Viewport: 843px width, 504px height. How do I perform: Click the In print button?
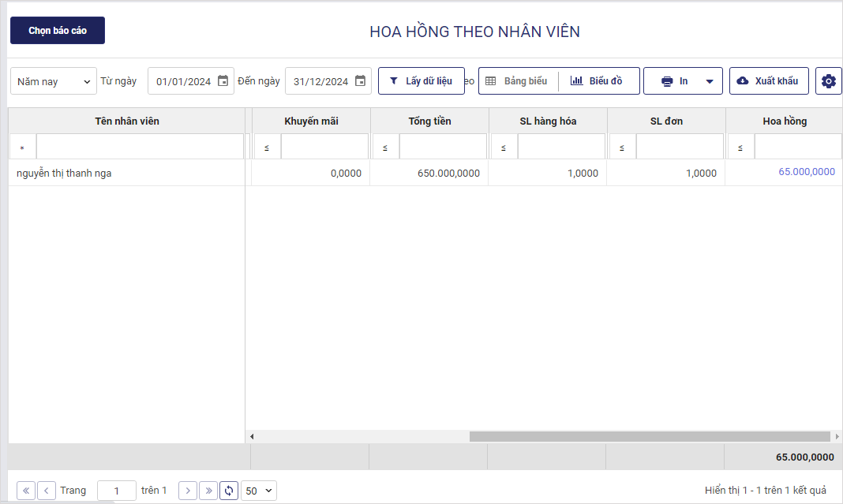point(675,81)
